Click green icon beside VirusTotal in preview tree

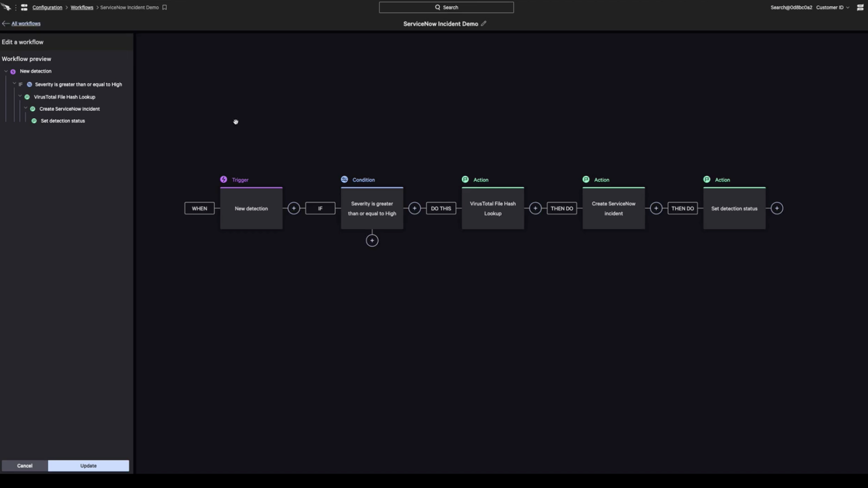[27, 97]
